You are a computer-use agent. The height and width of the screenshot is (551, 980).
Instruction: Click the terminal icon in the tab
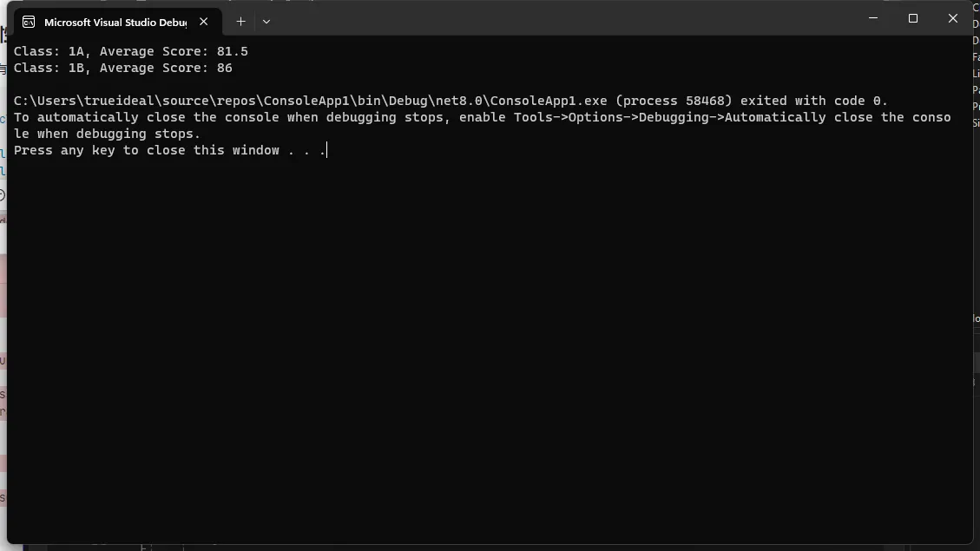click(29, 22)
